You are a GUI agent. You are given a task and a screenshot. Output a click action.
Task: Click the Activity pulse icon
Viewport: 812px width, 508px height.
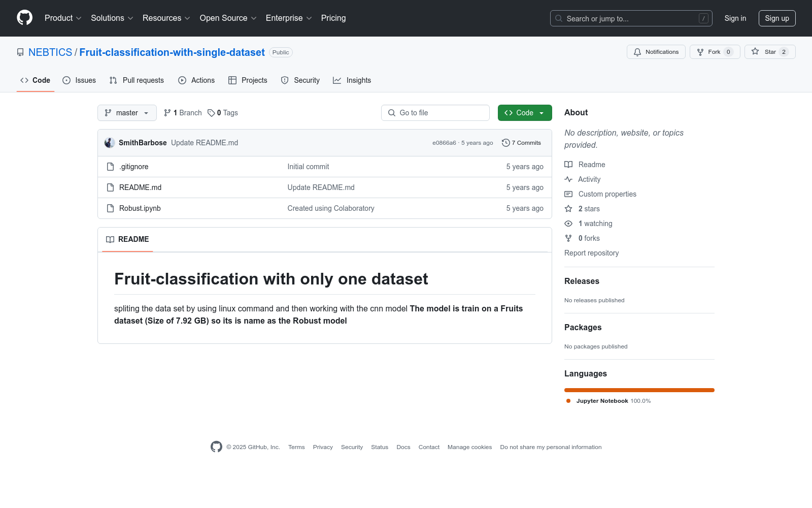click(x=568, y=179)
